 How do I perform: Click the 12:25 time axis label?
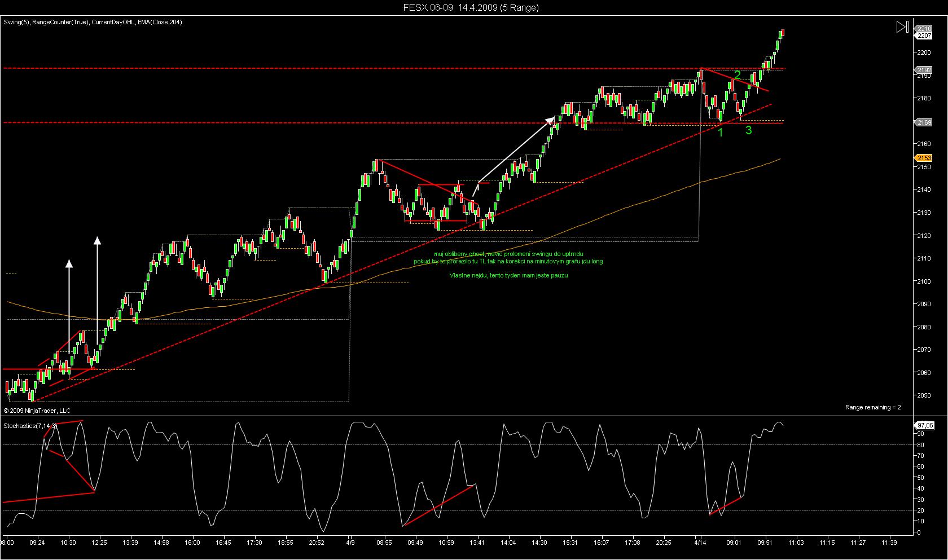(x=100, y=543)
